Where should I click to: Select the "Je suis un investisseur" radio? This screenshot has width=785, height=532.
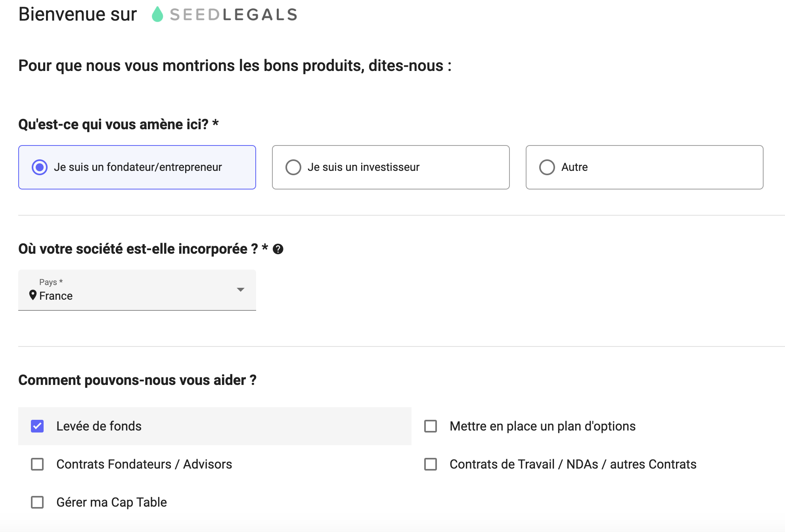click(293, 167)
